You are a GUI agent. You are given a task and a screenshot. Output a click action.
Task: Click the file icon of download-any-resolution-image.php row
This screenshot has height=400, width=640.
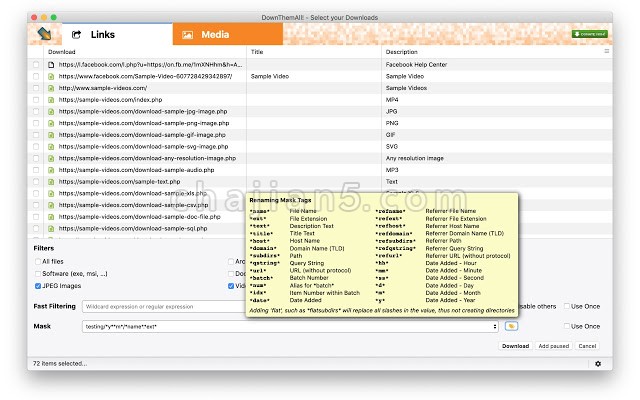pos(51,158)
